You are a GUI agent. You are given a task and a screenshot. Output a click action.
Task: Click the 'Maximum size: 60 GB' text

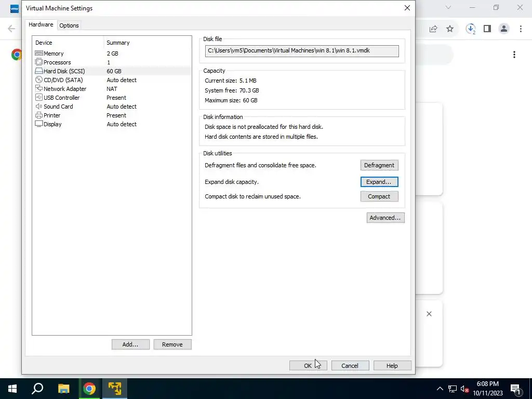click(231, 100)
